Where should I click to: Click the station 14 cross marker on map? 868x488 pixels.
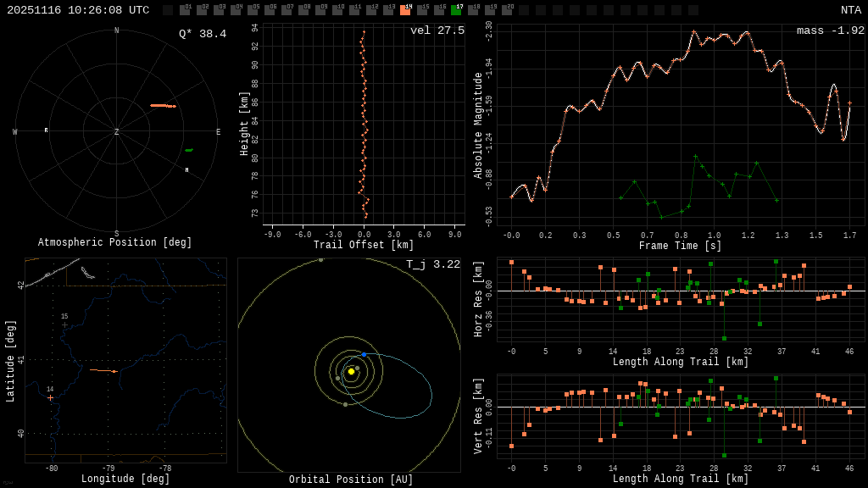pyautogui.click(x=50, y=397)
